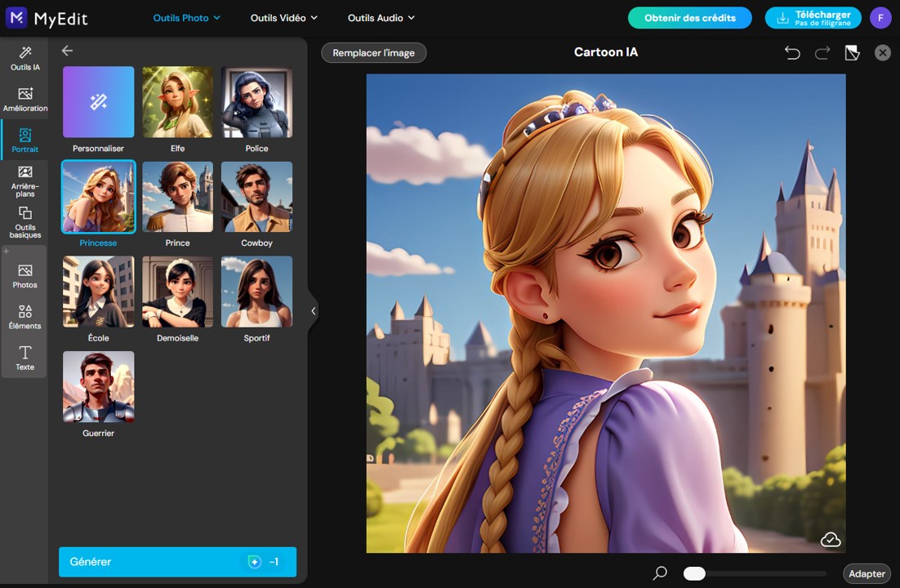Screen dimensions: 900x588
Task: Open the Photos library panel
Action: point(25,276)
